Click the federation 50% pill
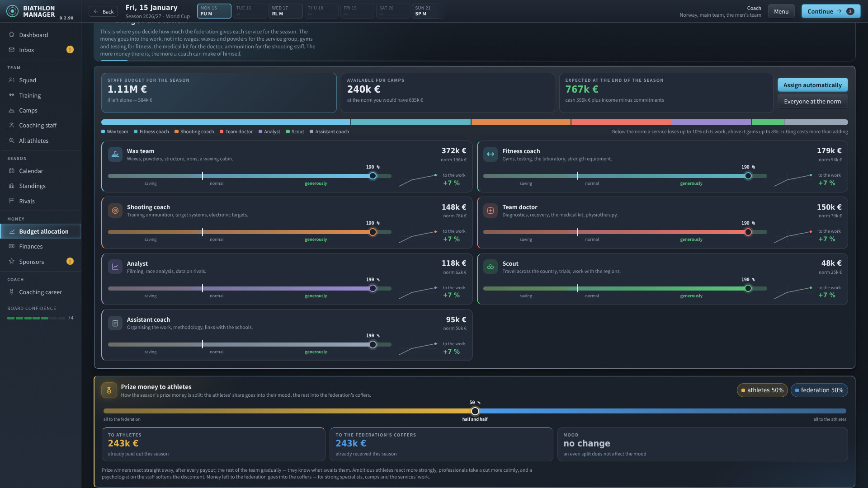This screenshot has width=868, height=488. coord(819,390)
